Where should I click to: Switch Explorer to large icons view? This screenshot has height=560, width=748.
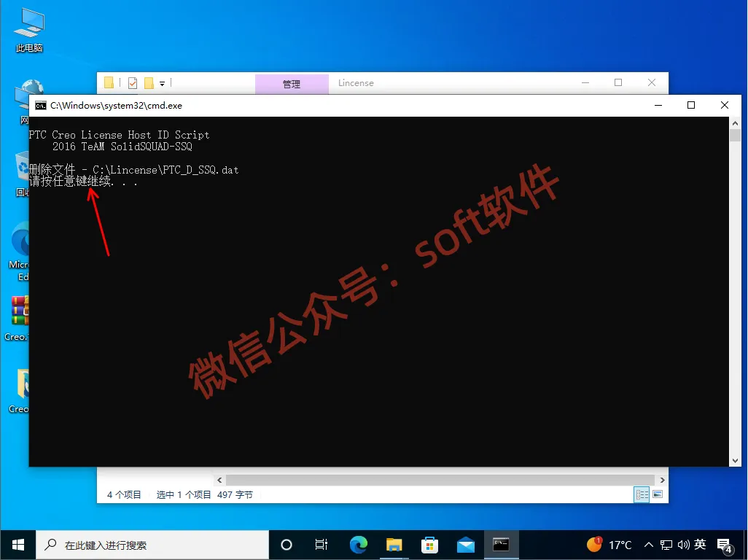point(658,494)
